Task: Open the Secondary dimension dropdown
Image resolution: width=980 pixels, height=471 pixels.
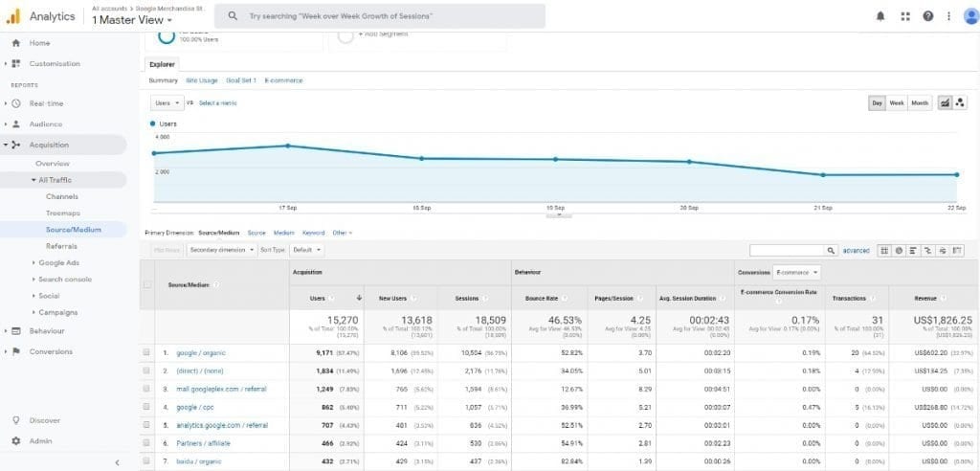Action: 222,250
